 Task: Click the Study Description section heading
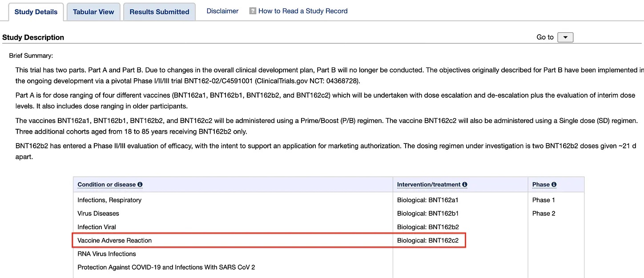coord(33,38)
